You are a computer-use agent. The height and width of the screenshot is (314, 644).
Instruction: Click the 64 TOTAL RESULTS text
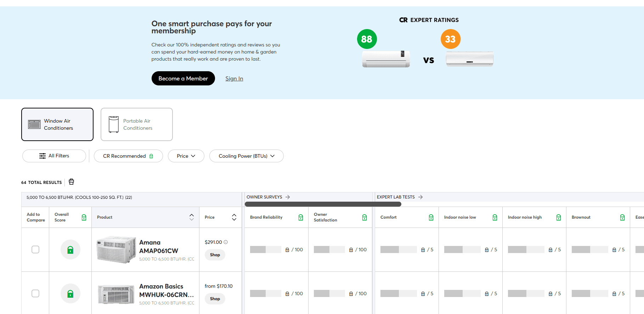tap(41, 183)
